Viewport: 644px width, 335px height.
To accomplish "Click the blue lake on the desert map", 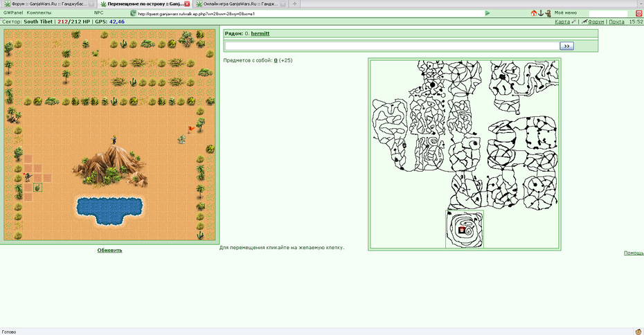I will pyautogui.click(x=109, y=210).
